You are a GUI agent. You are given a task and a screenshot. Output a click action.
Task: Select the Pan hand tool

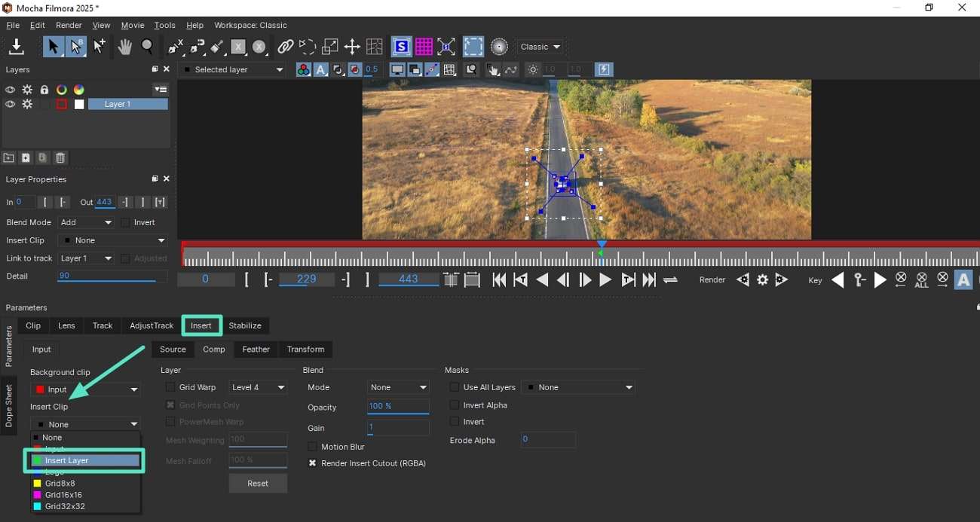pos(124,47)
